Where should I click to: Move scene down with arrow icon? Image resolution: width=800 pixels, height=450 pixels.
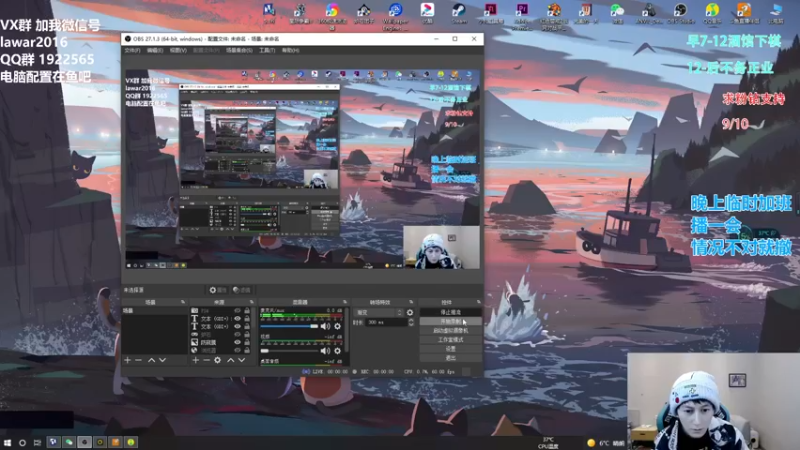(162, 360)
